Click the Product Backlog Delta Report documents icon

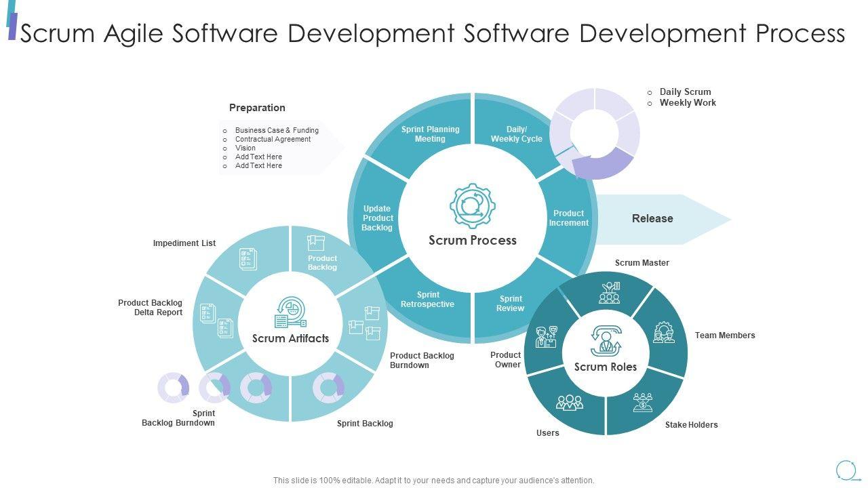click(217, 321)
